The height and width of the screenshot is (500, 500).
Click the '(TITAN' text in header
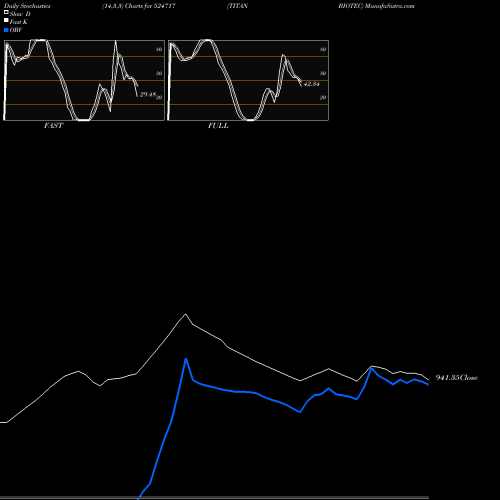237,6
